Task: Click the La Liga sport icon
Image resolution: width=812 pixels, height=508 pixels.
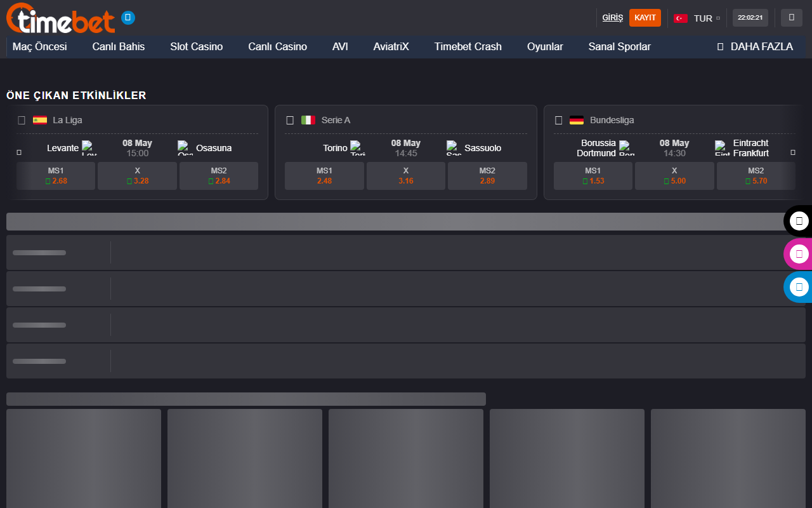Action: coord(22,120)
